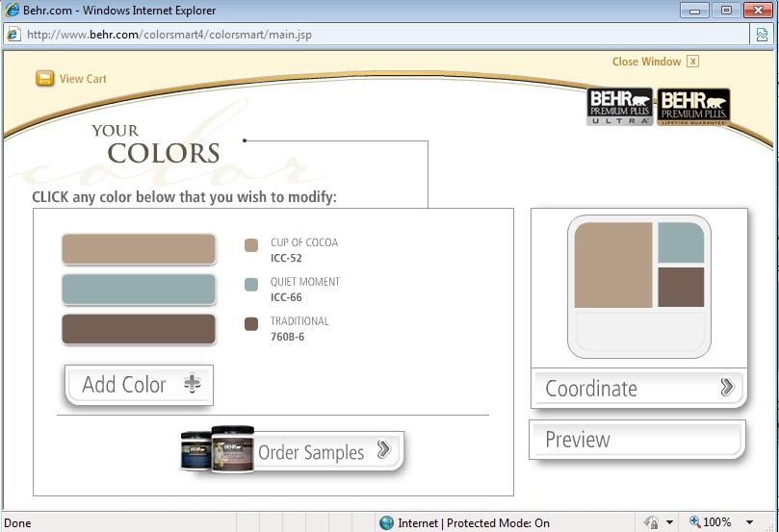This screenshot has width=779, height=532.
Task: Select the Traditional brown color bar
Action: coord(139,328)
